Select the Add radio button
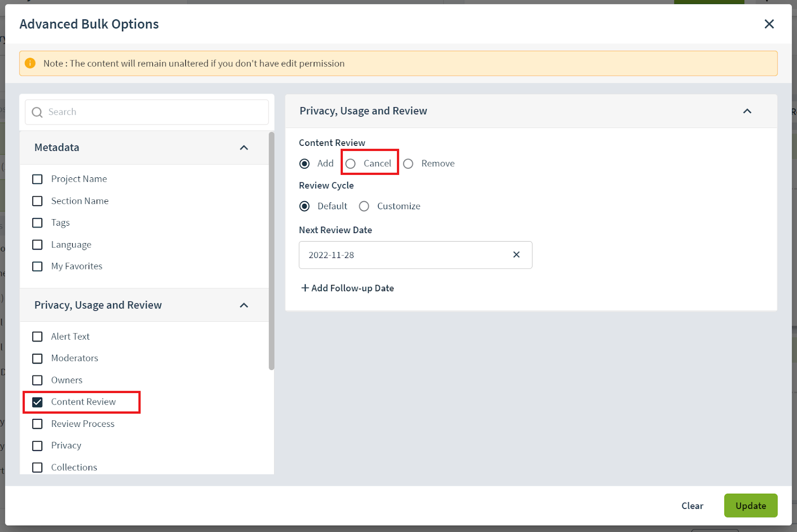The width and height of the screenshot is (797, 532). 304,164
